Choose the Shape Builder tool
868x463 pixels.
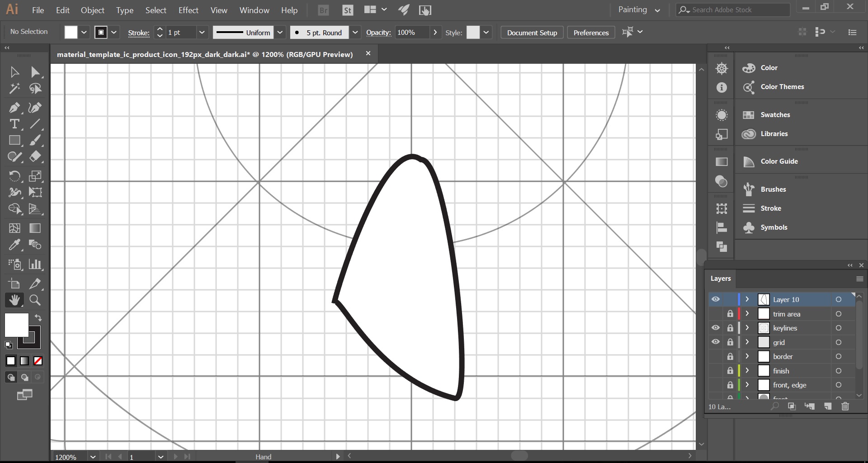14,209
